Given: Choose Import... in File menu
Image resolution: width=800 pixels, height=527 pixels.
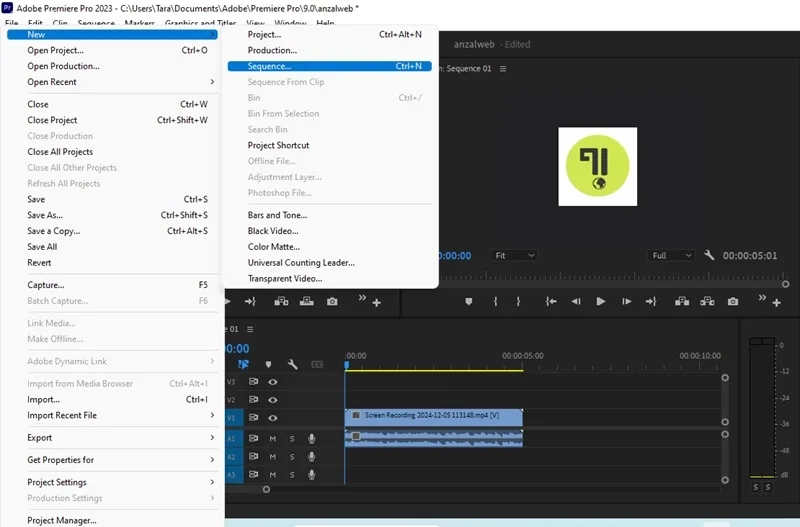Looking at the screenshot, I should pos(119,399).
